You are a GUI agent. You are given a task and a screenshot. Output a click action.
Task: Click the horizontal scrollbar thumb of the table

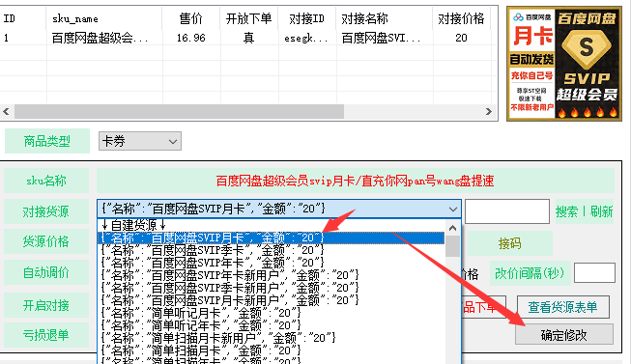pyautogui.click(x=179, y=111)
